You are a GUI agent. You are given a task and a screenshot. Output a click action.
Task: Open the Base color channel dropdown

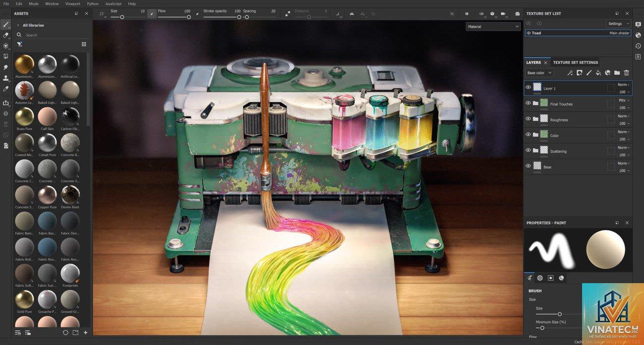[539, 73]
